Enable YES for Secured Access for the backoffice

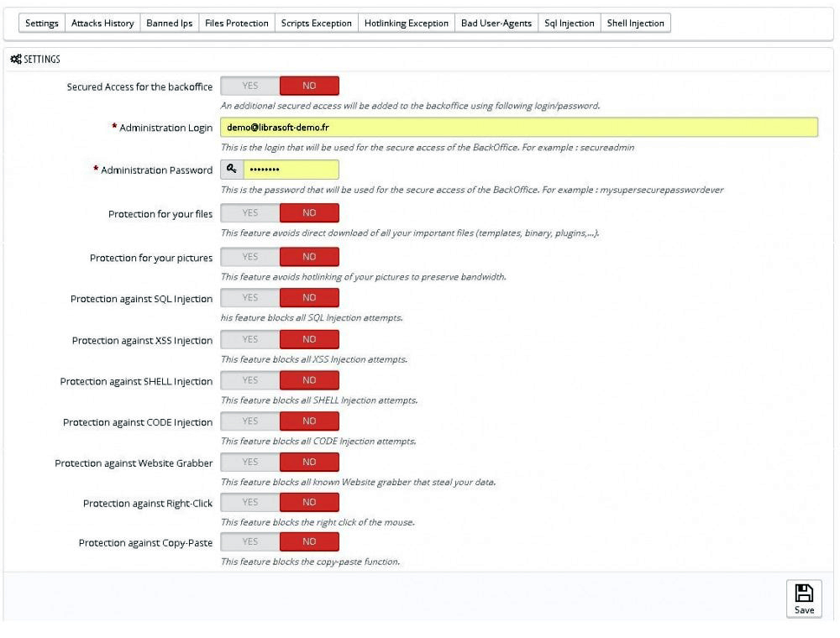point(250,86)
